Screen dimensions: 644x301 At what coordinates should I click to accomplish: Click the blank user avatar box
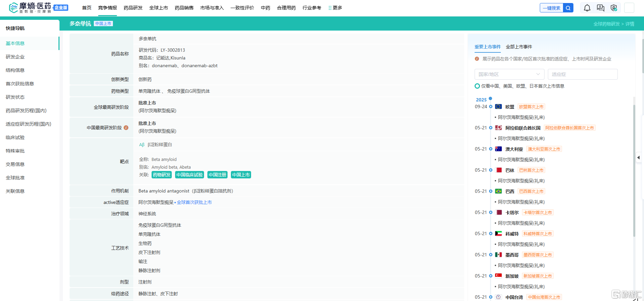(x=629, y=8)
